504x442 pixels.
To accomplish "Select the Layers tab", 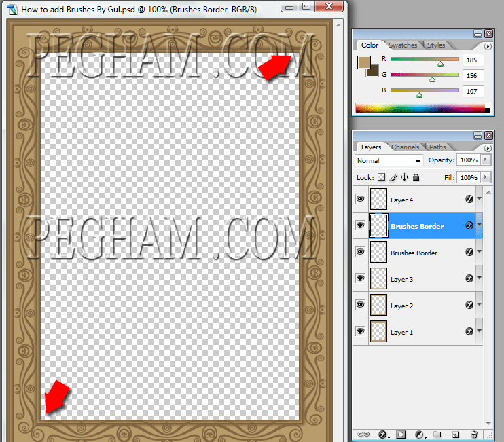I will (x=371, y=147).
